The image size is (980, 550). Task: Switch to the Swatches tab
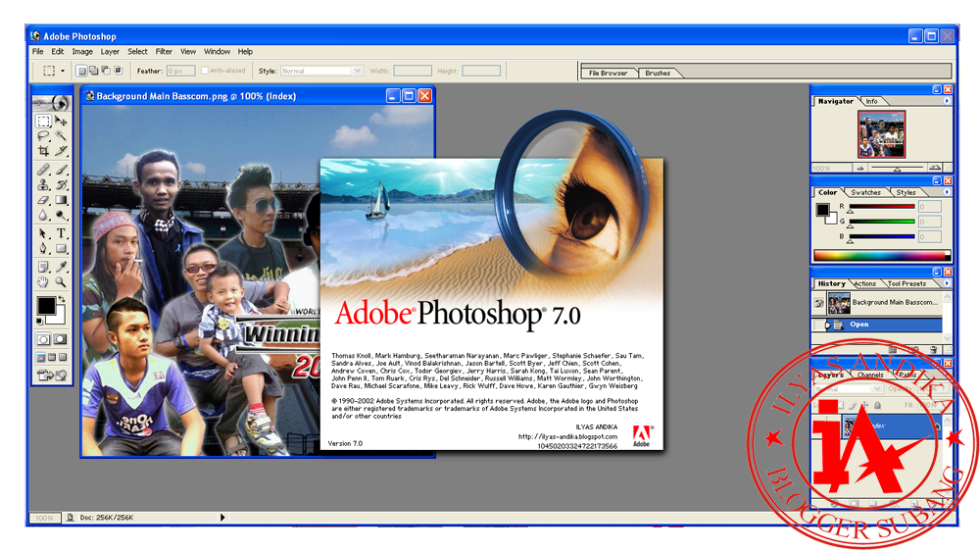click(865, 192)
